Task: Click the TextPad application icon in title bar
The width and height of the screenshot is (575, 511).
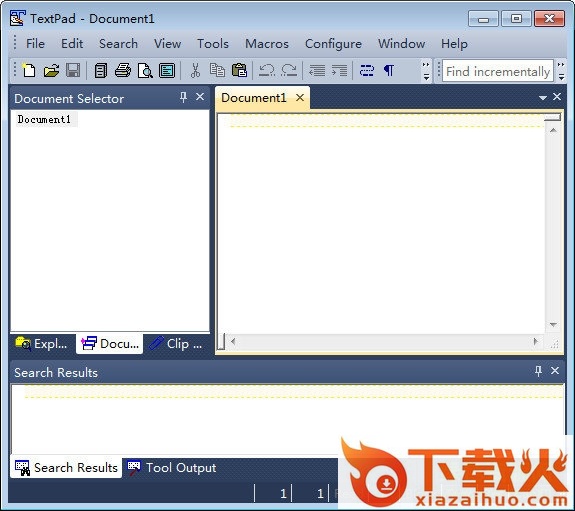Action: tap(18, 18)
